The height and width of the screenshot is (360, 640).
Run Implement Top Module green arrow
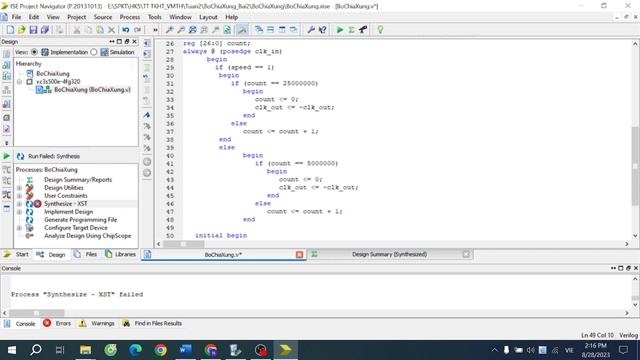click(340, 30)
